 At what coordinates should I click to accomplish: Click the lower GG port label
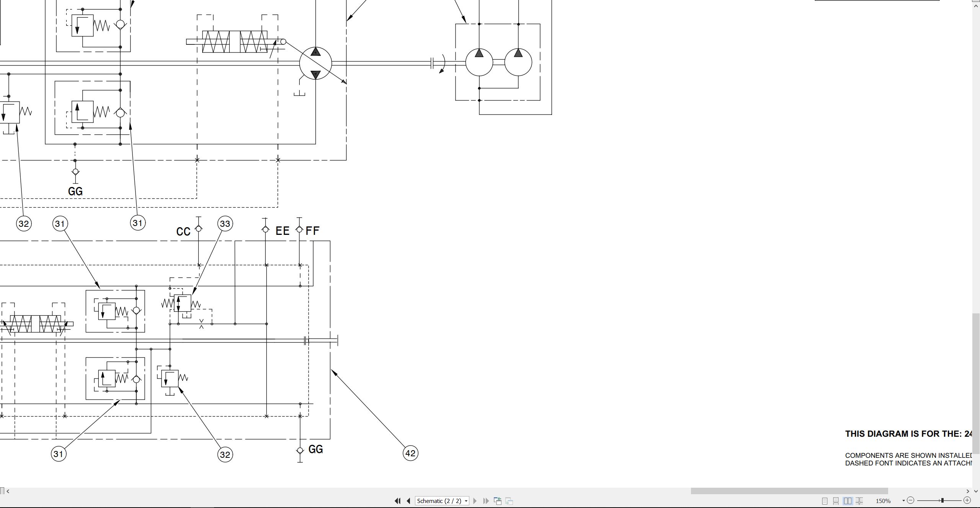pyautogui.click(x=316, y=449)
